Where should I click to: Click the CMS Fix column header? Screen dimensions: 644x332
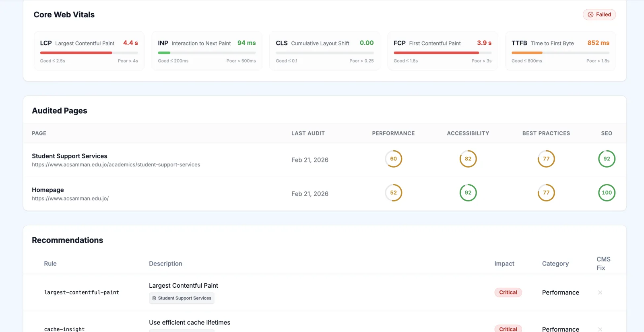(603, 264)
